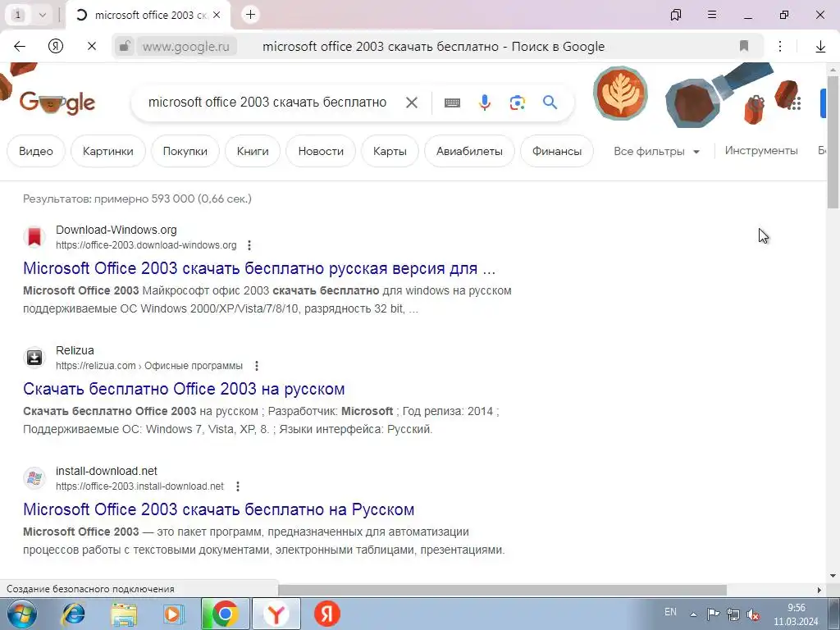
Task: Click the horizontal scrollbar thumb
Action: click(x=503, y=590)
